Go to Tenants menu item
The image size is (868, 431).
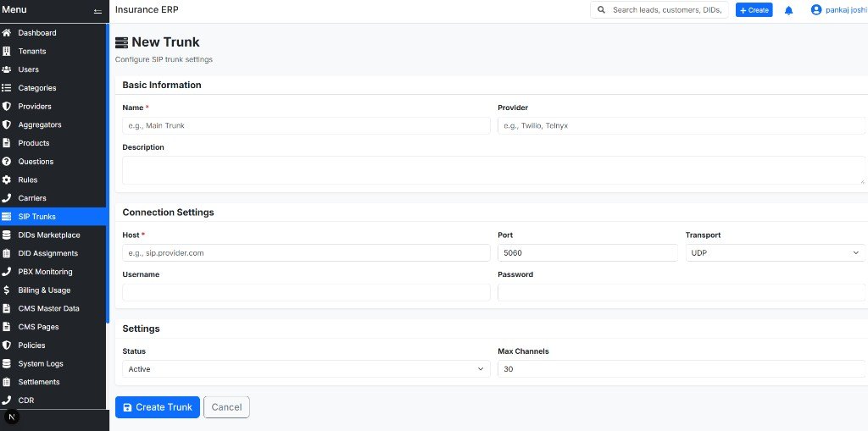(53, 51)
